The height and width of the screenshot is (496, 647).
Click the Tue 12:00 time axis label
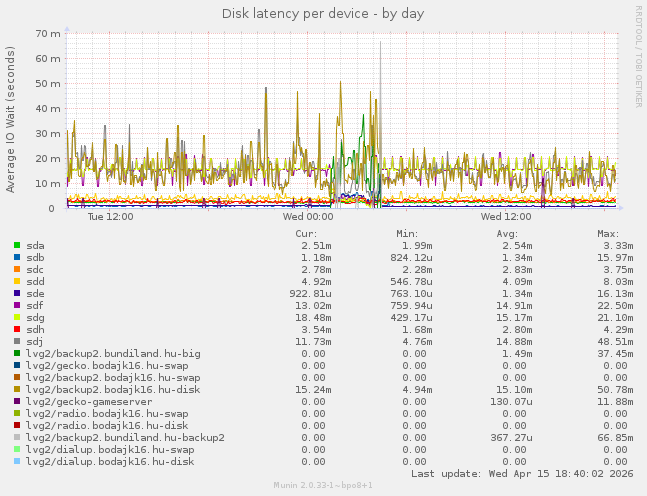(111, 216)
